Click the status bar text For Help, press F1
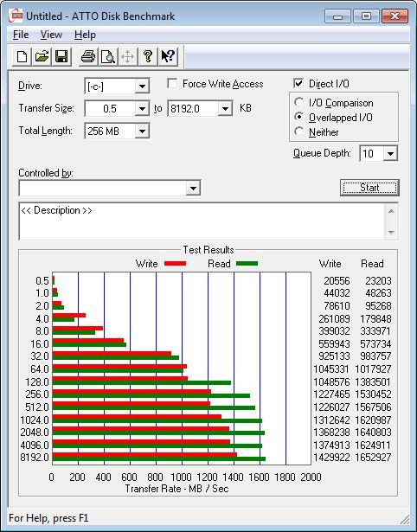The image size is (417, 532). pyautogui.click(x=48, y=518)
